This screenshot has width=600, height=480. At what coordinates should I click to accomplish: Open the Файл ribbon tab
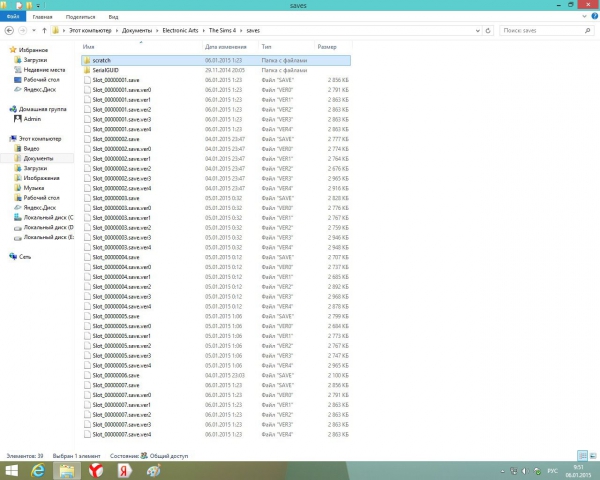coord(12,17)
